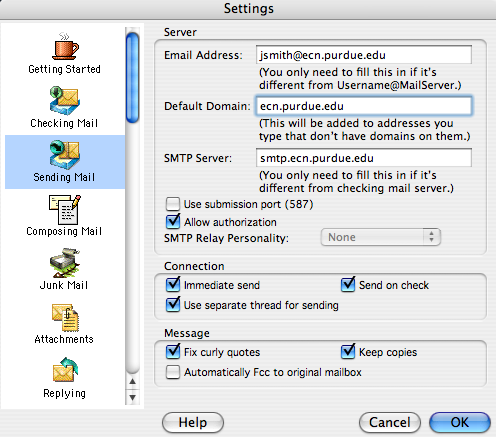
Task: Click the Cancel button
Action: (x=390, y=423)
